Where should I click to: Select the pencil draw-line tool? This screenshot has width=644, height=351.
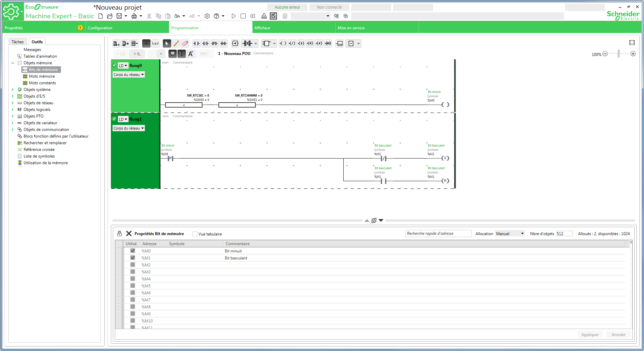tap(176, 44)
